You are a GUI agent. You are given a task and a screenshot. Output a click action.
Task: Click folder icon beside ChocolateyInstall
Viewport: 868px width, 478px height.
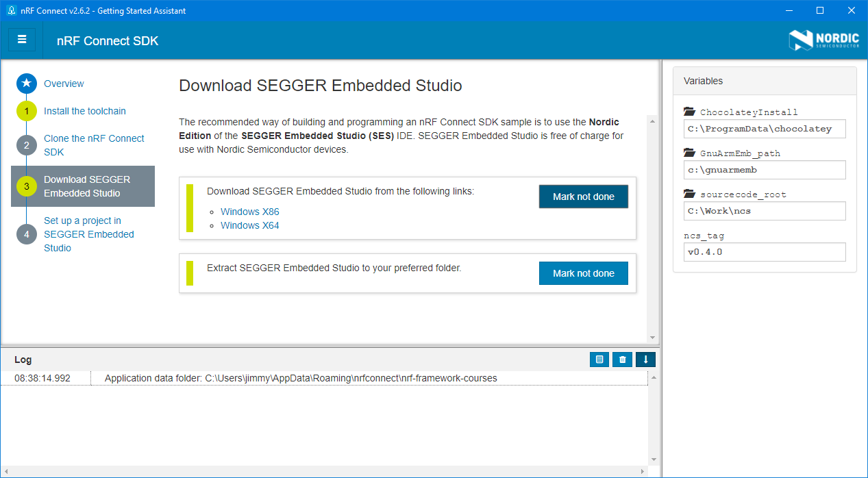coord(689,112)
